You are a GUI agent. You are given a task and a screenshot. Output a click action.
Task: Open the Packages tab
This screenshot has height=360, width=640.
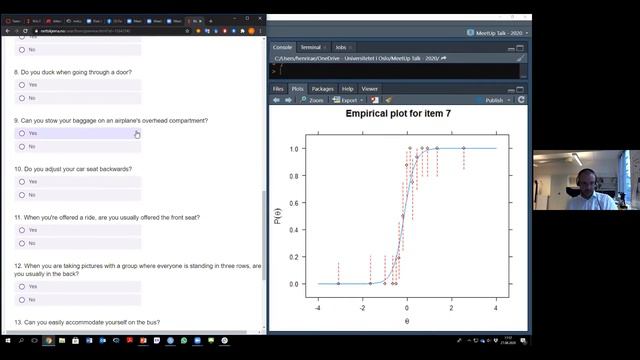click(x=322, y=89)
